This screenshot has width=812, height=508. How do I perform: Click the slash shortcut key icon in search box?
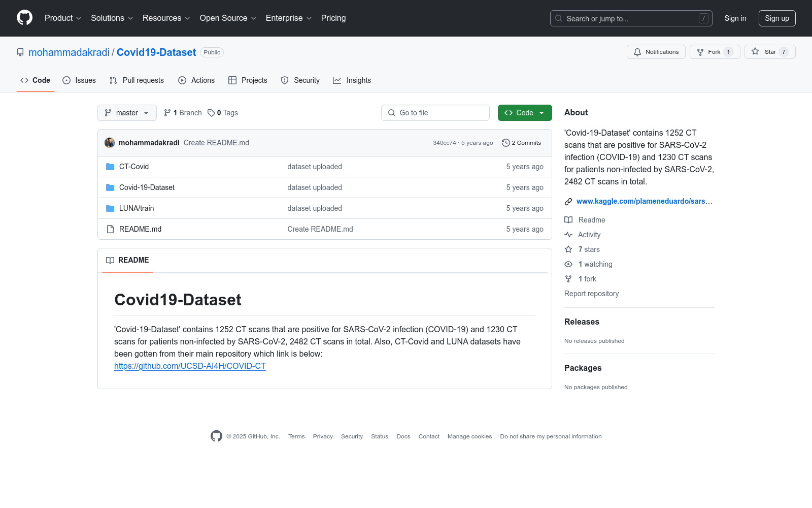click(703, 18)
